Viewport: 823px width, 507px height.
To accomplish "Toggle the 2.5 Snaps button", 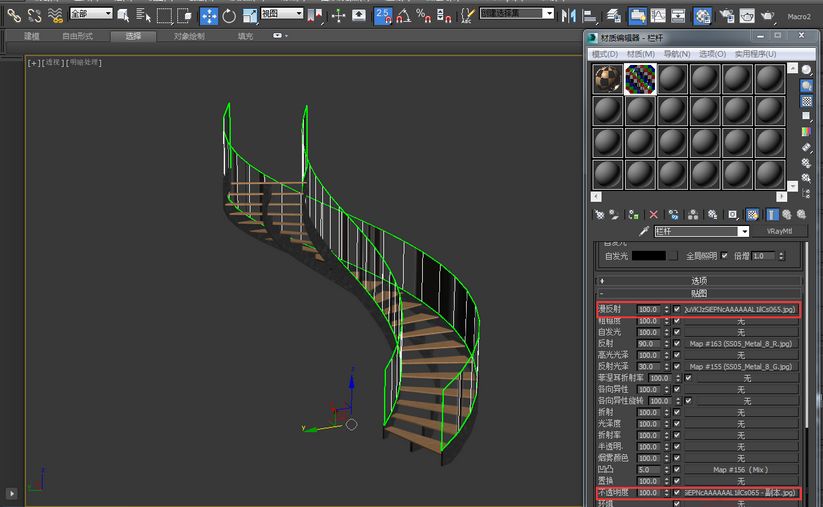I will 383,16.
